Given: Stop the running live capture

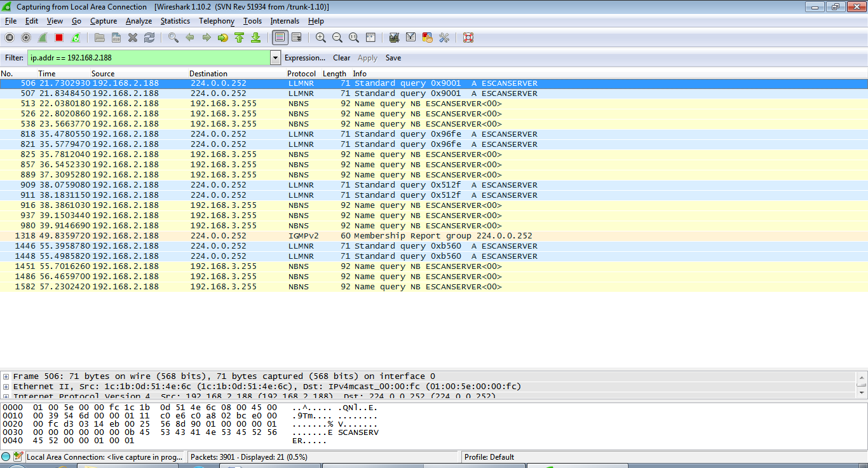Looking at the screenshot, I should pyautogui.click(x=59, y=38).
